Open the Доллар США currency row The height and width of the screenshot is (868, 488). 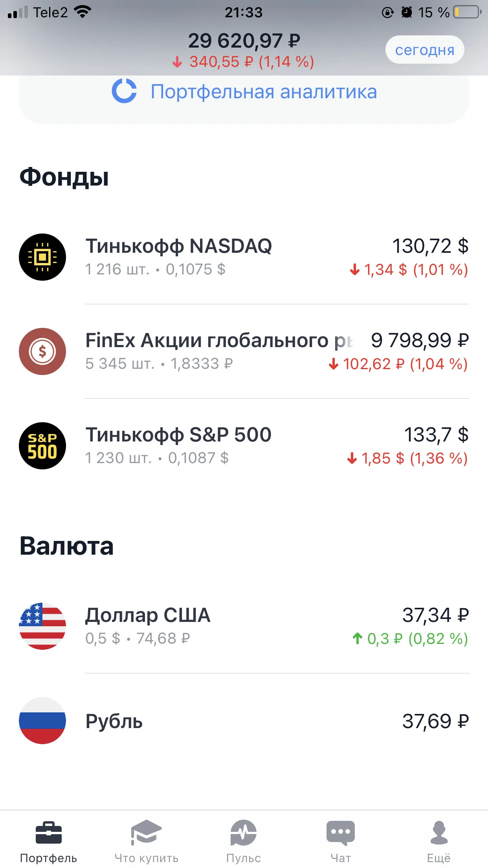244,626
